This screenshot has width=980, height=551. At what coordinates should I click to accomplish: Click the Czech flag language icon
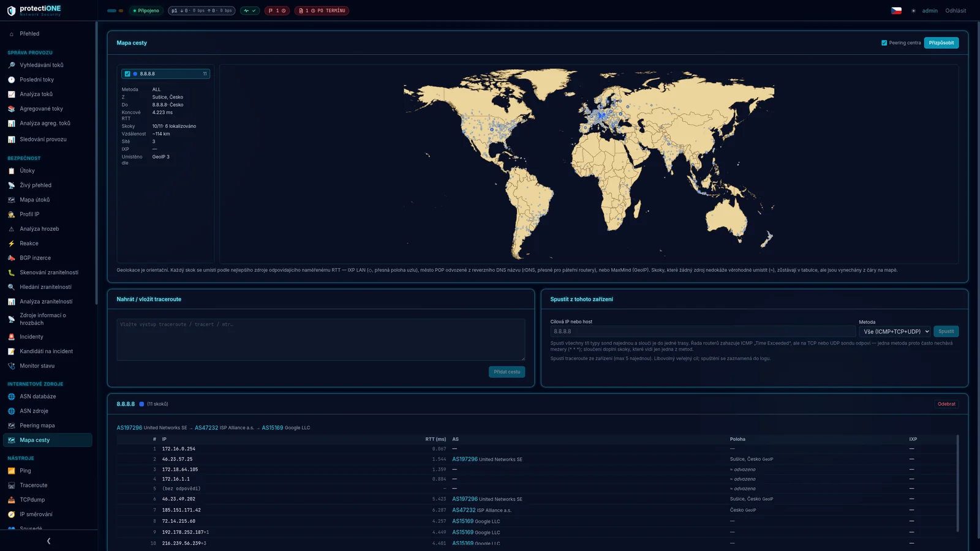(896, 10)
